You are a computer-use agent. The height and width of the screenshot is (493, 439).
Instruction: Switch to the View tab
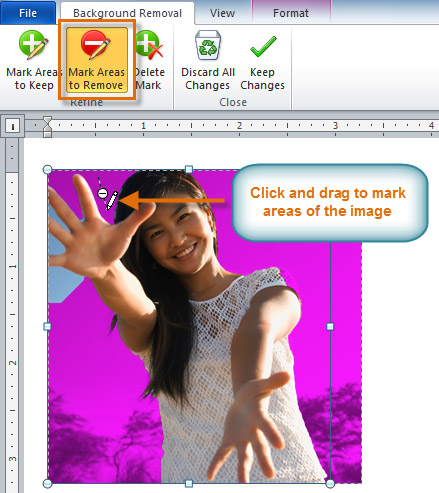pyautogui.click(x=222, y=13)
